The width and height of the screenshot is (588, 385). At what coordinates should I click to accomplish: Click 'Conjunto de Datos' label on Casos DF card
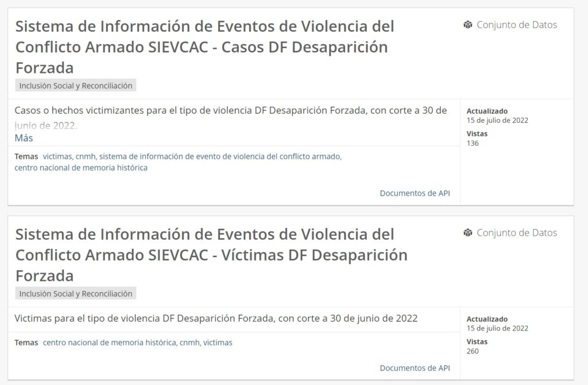[x=517, y=25]
